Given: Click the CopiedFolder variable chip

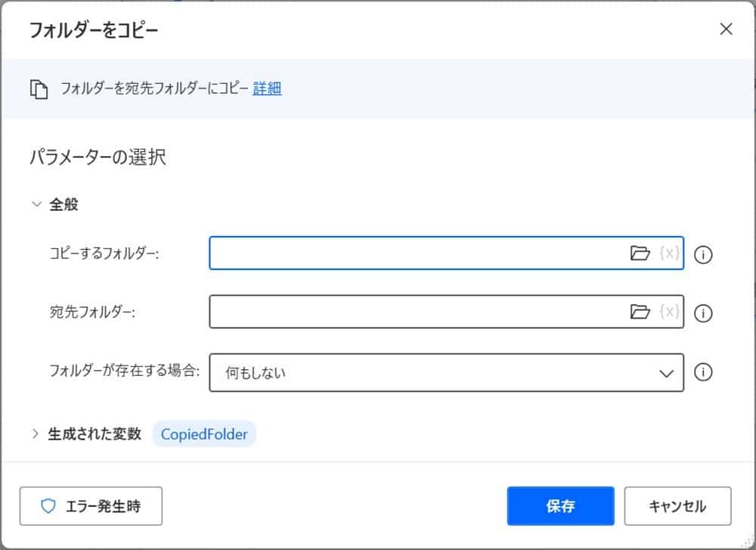Looking at the screenshot, I should 204,433.
